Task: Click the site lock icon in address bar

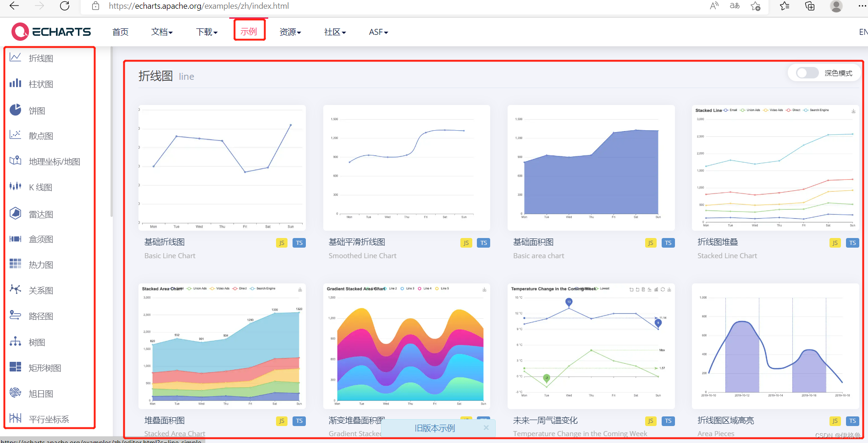Action: pyautogui.click(x=95, y=6)
